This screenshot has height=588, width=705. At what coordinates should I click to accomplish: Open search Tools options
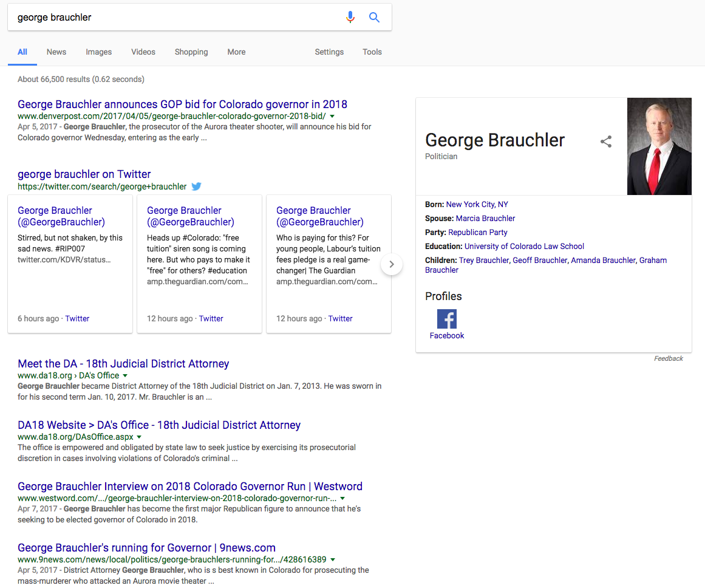pos(372,52)
